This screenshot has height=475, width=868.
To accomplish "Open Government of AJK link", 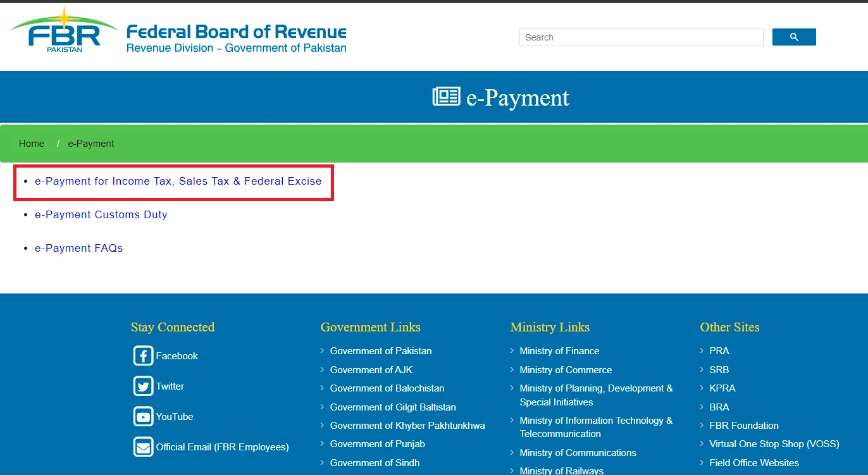I will 371,370.
